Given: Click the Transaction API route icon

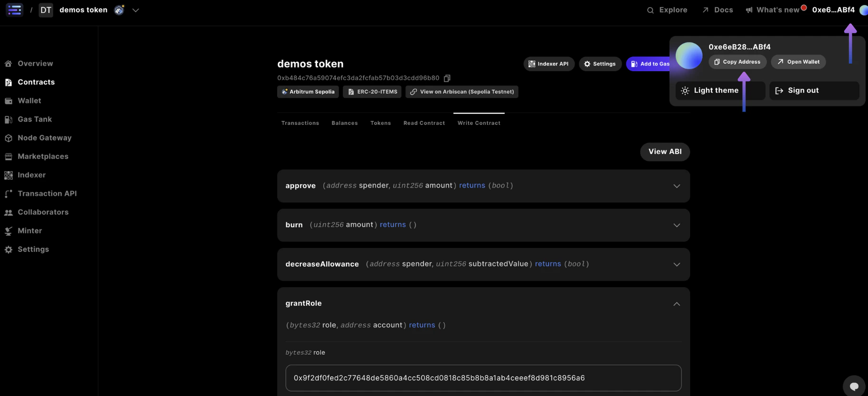Looking at the screenshot, I should (x=9, y=194).
